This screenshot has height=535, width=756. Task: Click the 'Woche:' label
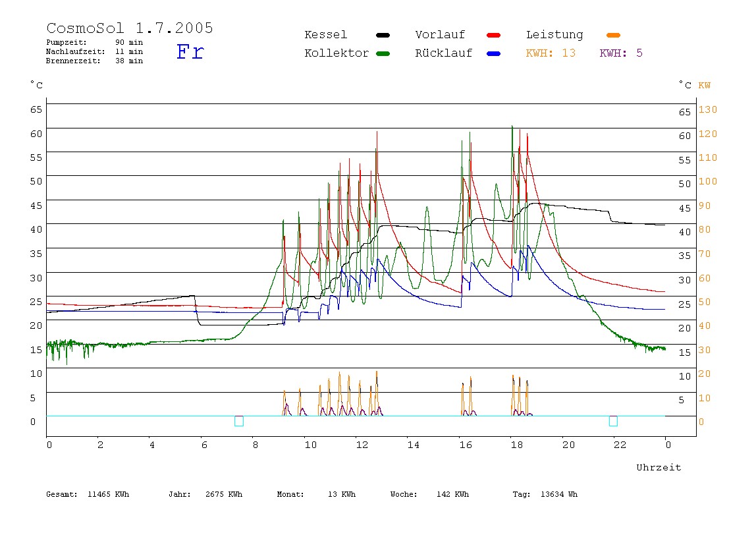tap(404, 494)
